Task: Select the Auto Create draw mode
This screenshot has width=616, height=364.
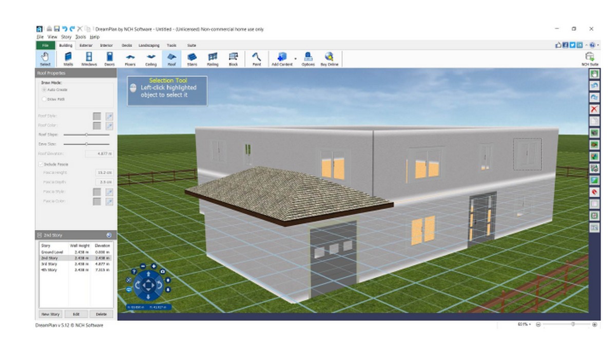Action: (44, 90)
